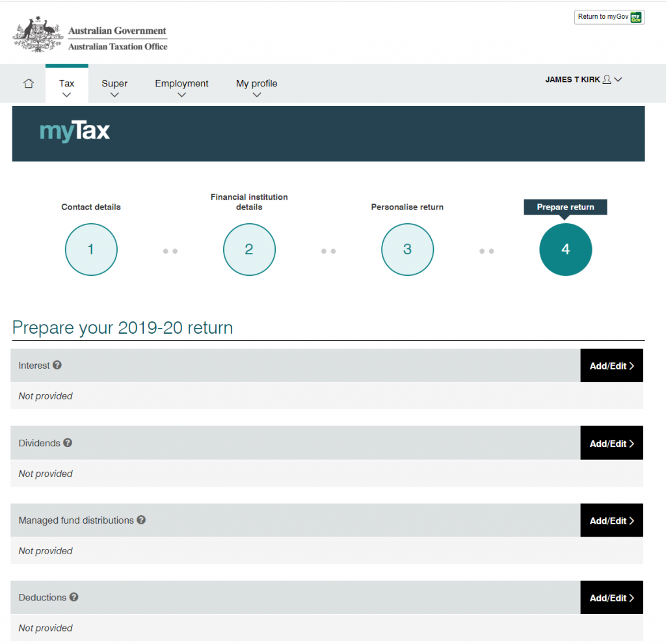
Task: Click the Return to myGov button
Action: 609,17
